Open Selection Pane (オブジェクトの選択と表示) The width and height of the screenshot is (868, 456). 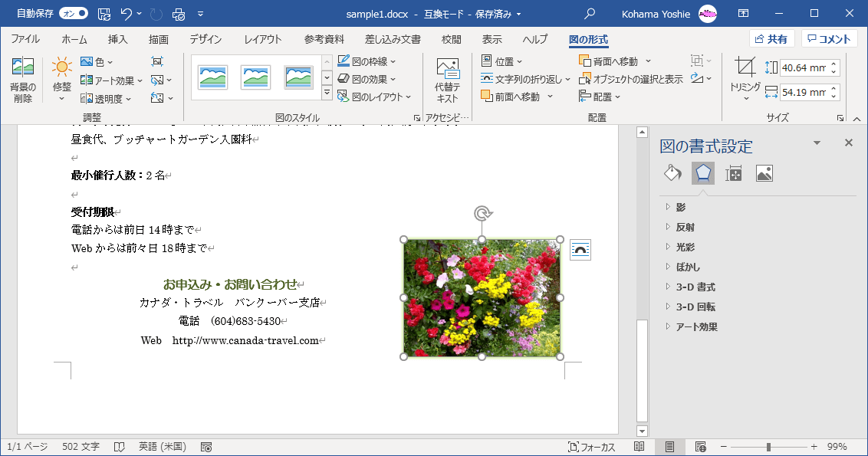tap(630, 79)
